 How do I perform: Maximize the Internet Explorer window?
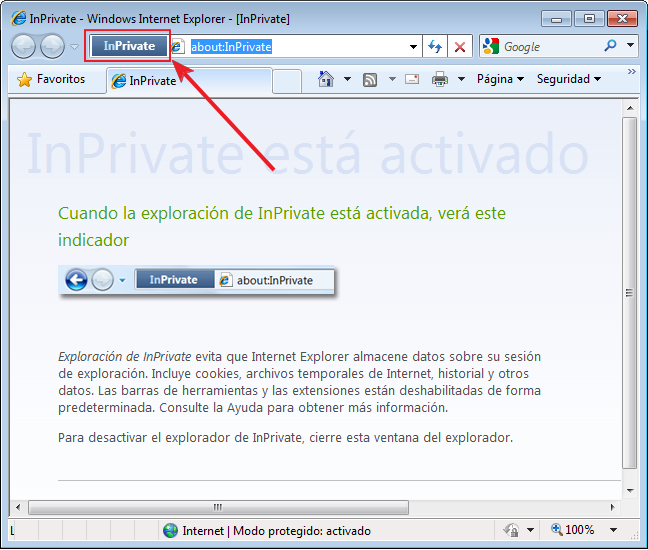coord(589,19)
